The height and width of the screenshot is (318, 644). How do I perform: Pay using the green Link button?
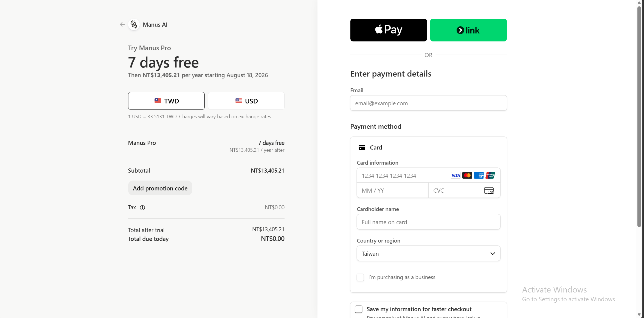tap(468, 30)
